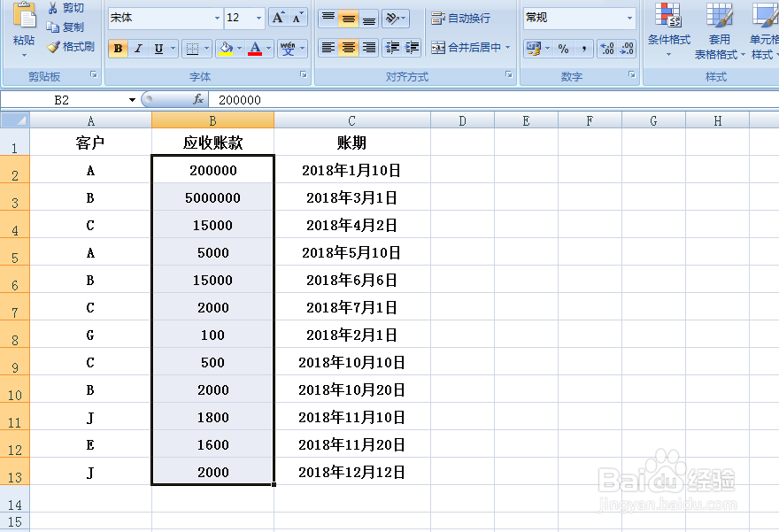The height and width of the screenshot is (532, 779).
Task: Open the font name 宋体 dropdown
Action: 217,18
